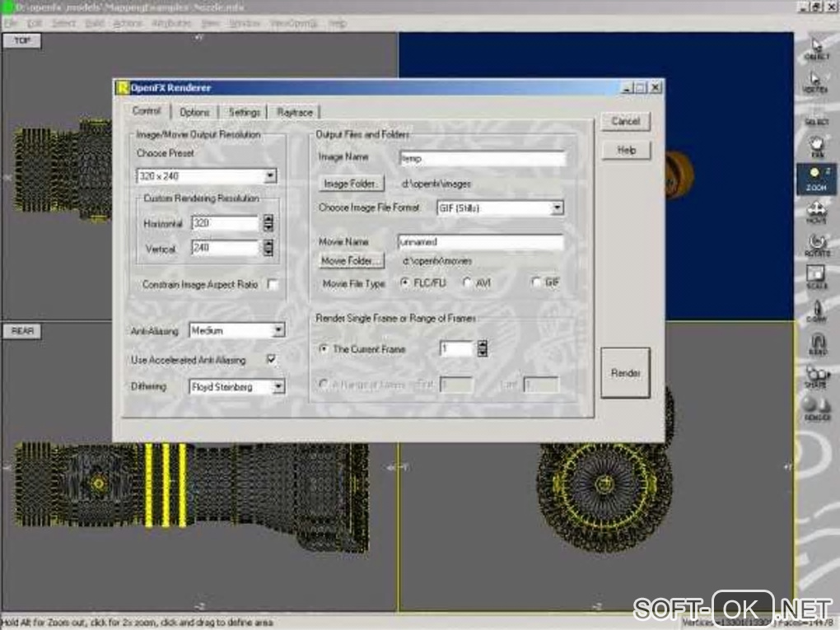Image resolution: width=840 pixels, height=630 pixels.
Task: Click the large Render button
Action: click(x=625, y=373)
